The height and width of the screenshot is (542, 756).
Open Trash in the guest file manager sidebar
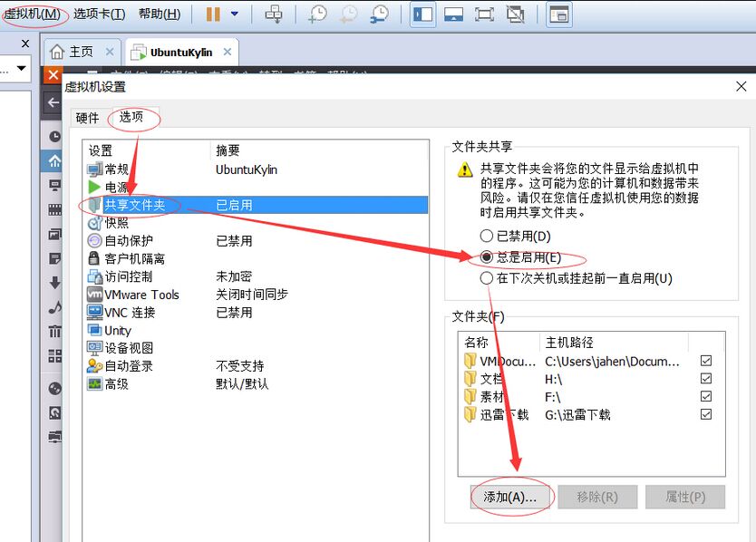tap(54, 332)
